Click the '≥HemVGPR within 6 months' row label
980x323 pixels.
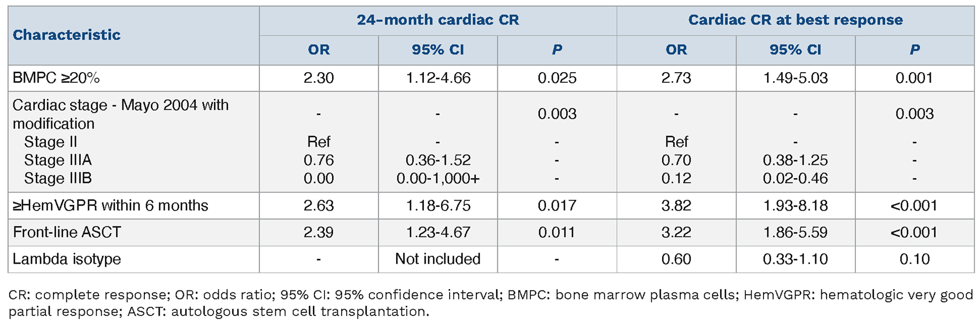coord(110,206)
